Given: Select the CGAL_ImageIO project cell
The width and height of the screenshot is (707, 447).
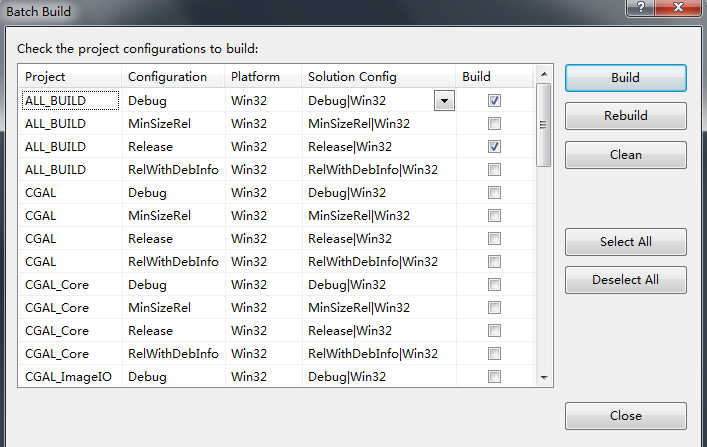Looking at the screenshot, I should (x=70, y=376).
